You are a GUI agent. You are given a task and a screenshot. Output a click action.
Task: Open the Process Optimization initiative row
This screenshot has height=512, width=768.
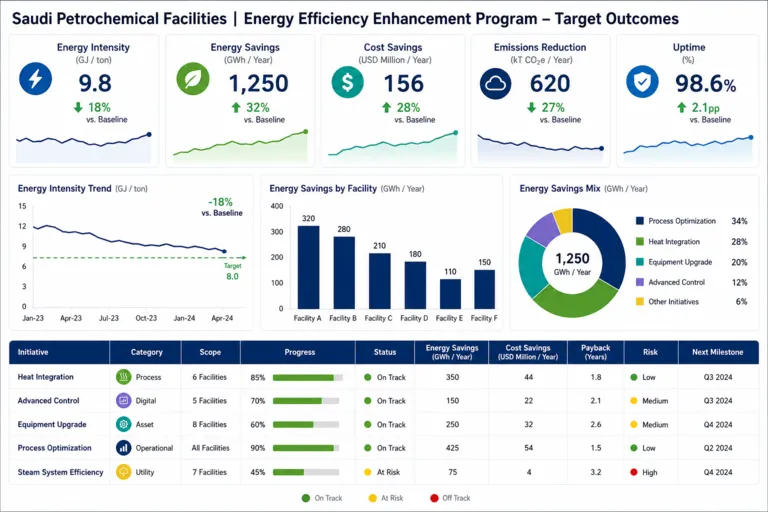[x=384, y=448]
